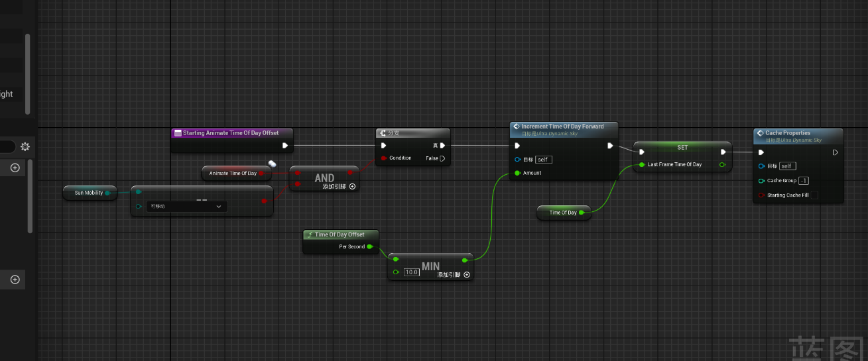
Task: Click the Time Of Day variable output pin
Action: [582, 213]
